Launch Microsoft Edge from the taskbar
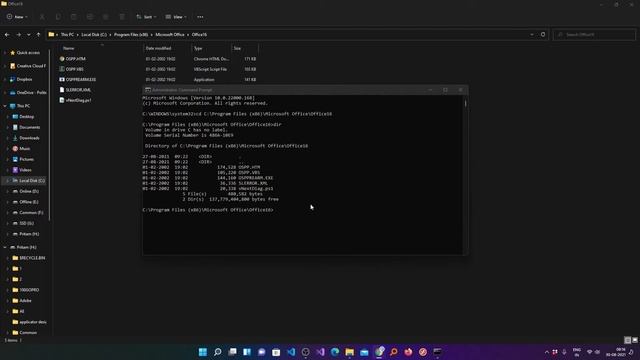The height and width of the screenshot is (360, 640). 335,352
